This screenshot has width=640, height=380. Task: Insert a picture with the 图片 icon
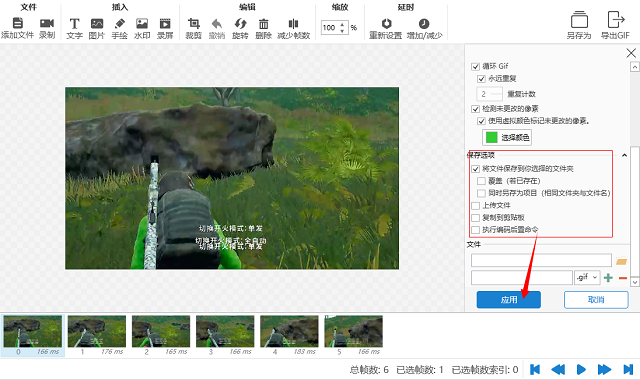[97, 23]
